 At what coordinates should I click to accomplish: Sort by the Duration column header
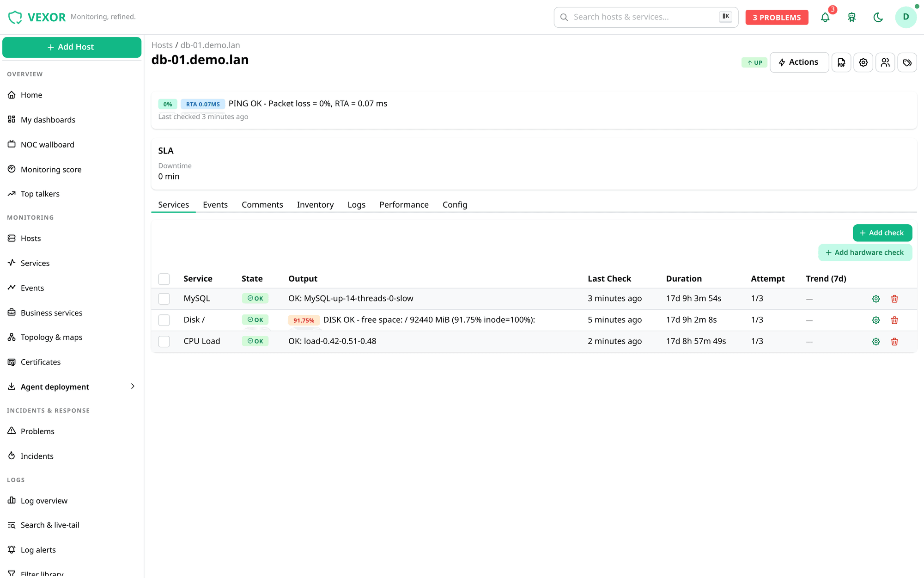coord(684,278)
